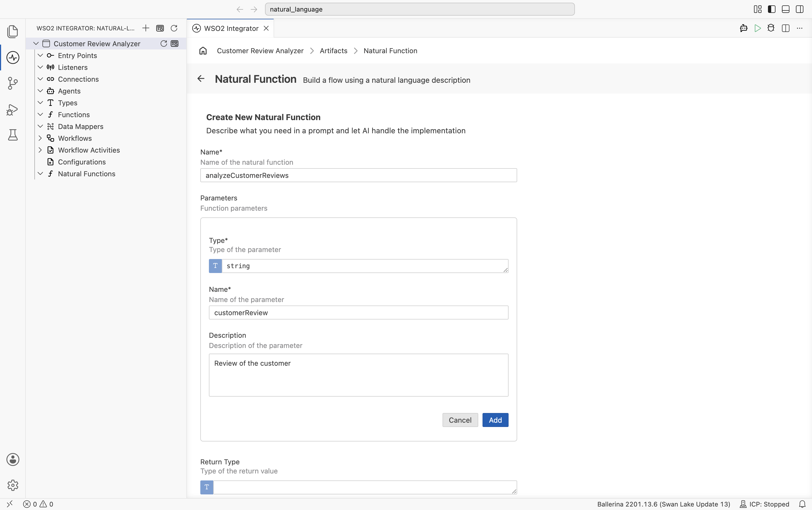Open the WSO2 Integrator activity bar icon

[x=13, y=57]
